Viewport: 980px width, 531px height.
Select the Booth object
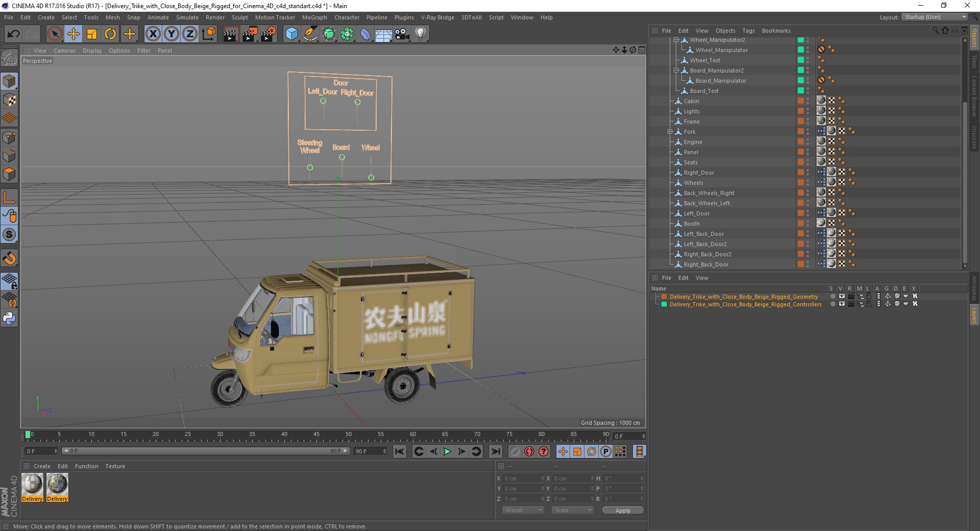[692, 224]
